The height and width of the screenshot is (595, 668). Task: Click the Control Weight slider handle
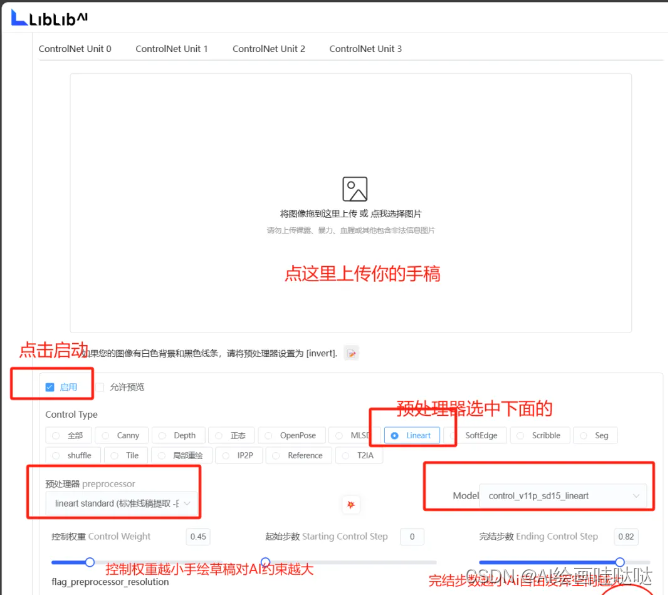89,562
